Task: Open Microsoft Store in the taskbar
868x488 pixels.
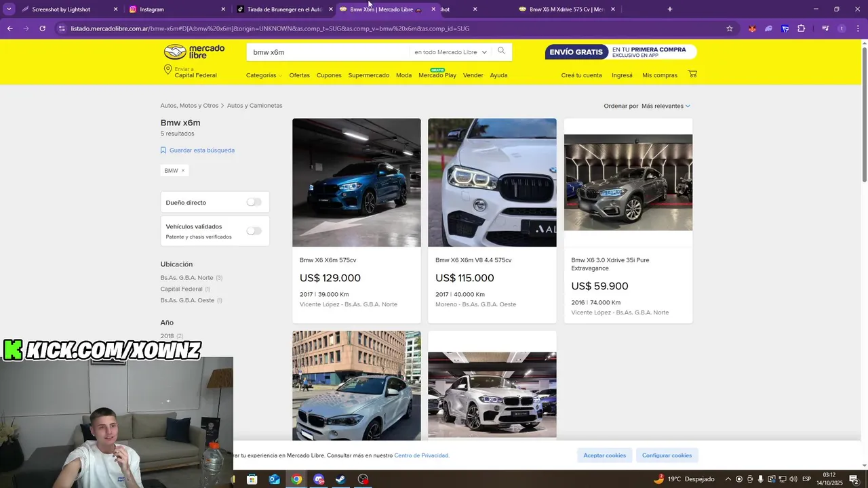Action: tap(252, 479)
